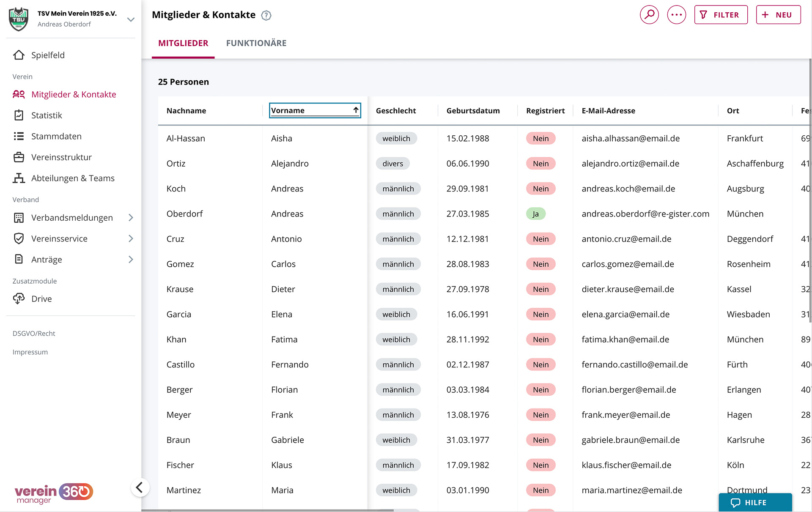Toggle sort on Vorname column header
The image size is (812, 512).
pyautogui.click(x=315, y=110)
